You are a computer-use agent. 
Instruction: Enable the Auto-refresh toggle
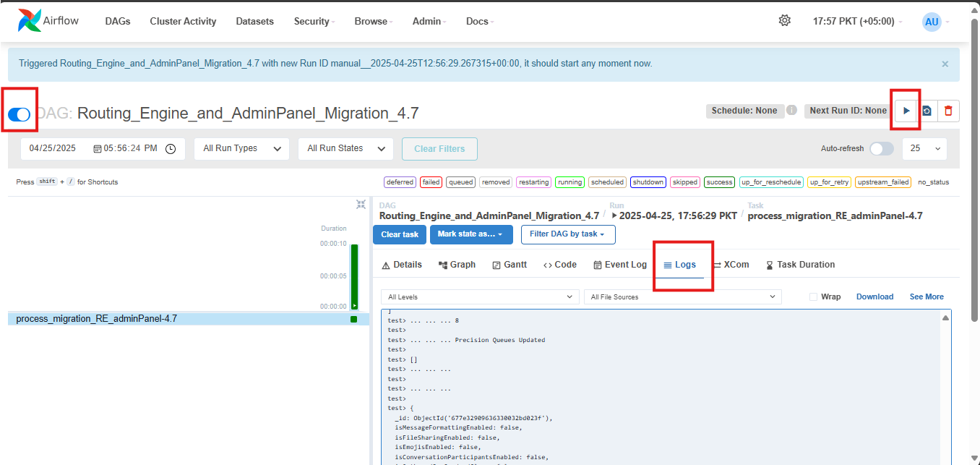pos(881,148)
